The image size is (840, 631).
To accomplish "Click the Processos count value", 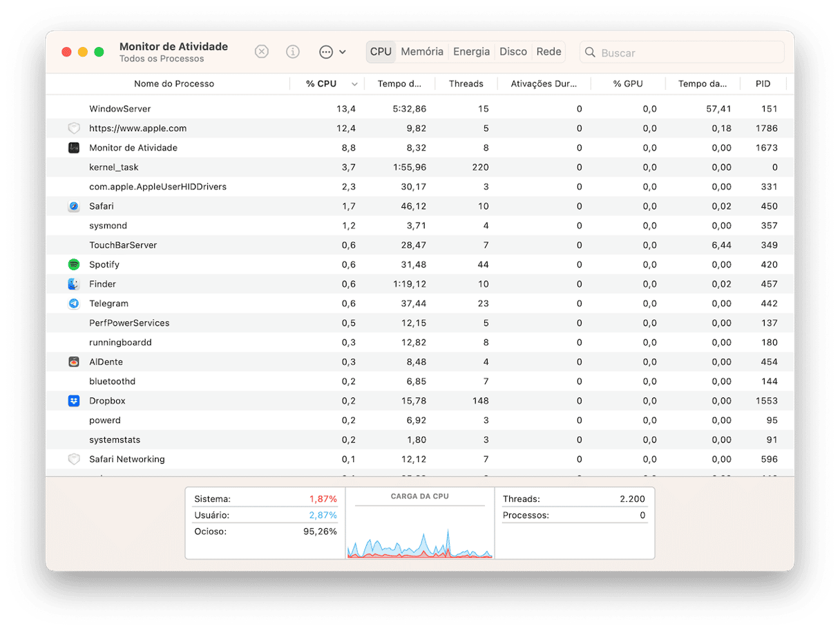I will pos(642,516).
